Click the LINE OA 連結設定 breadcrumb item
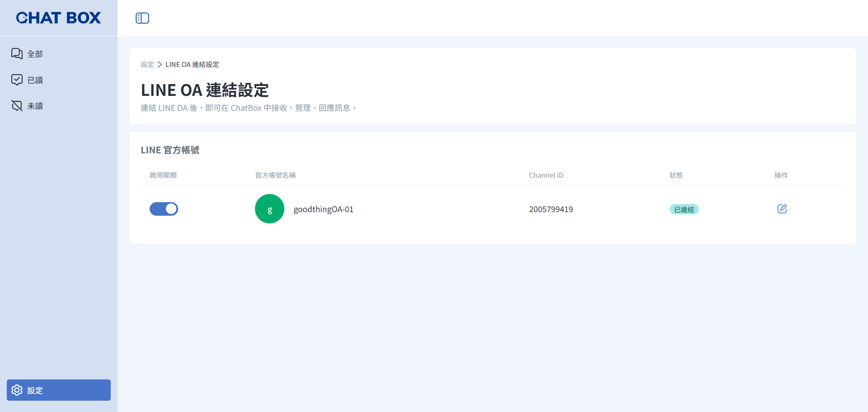The width and height of the screenshot is (868, 412). (x=192, y=65)
